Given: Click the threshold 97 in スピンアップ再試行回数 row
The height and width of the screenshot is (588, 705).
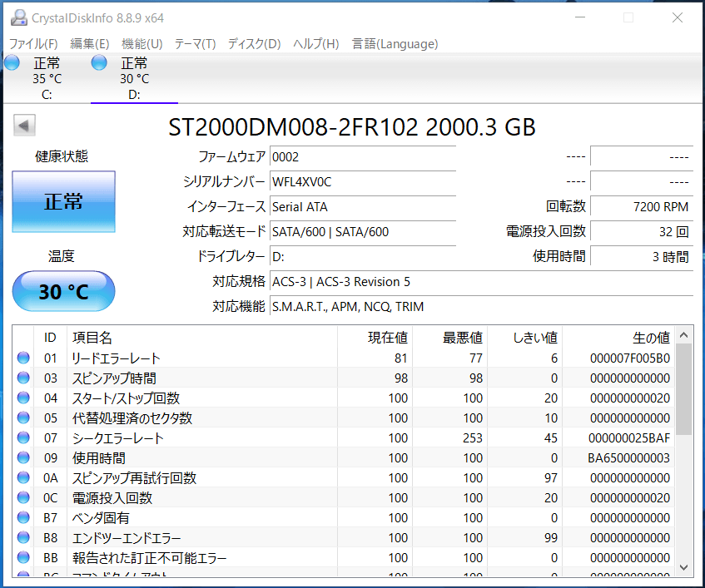Looking at the screenshot, I should [551, 478].
